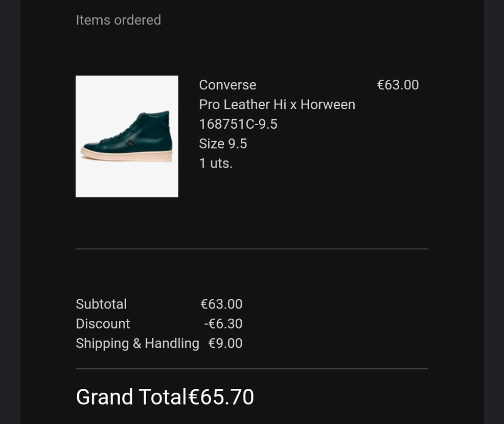Screen dimensions: 504x424
Task: Click the Size 9.5 line
Action: tap(223, 144)
